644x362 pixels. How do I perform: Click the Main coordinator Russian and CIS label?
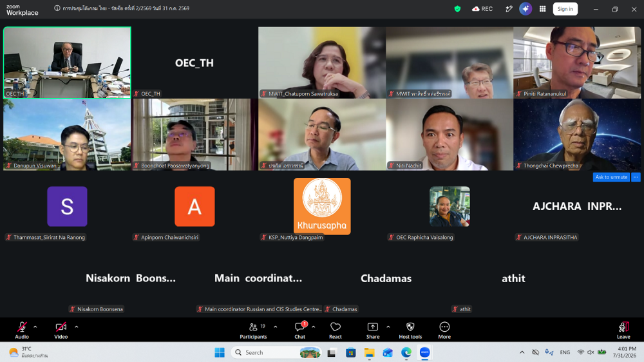point(259,309)
